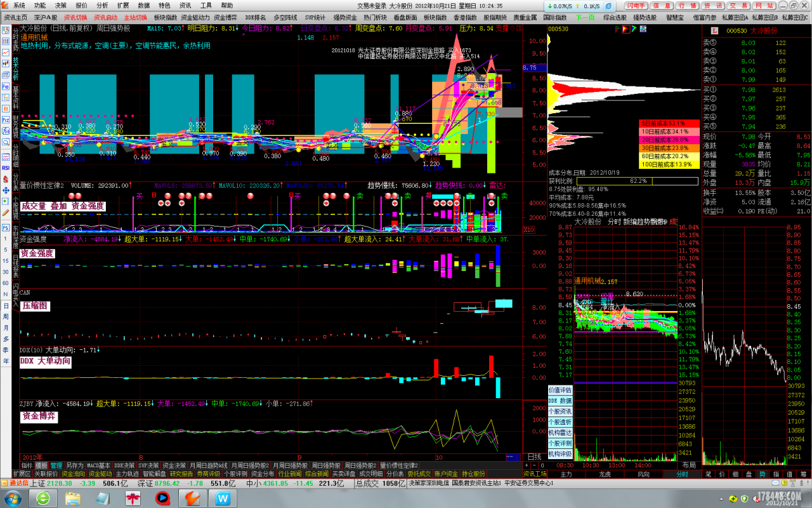The image size is (812, 508).
Task: Click the 个股透析 button
Action: point(560,422)
